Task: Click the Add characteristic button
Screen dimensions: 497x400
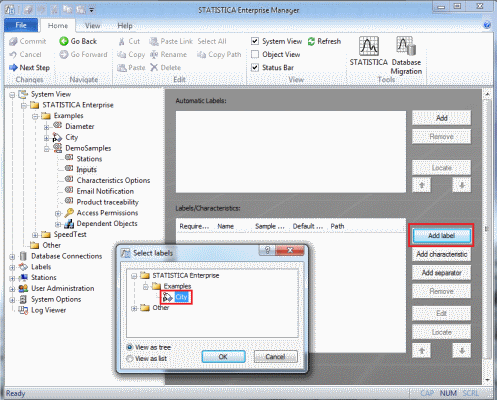Action: pos(441,254)
